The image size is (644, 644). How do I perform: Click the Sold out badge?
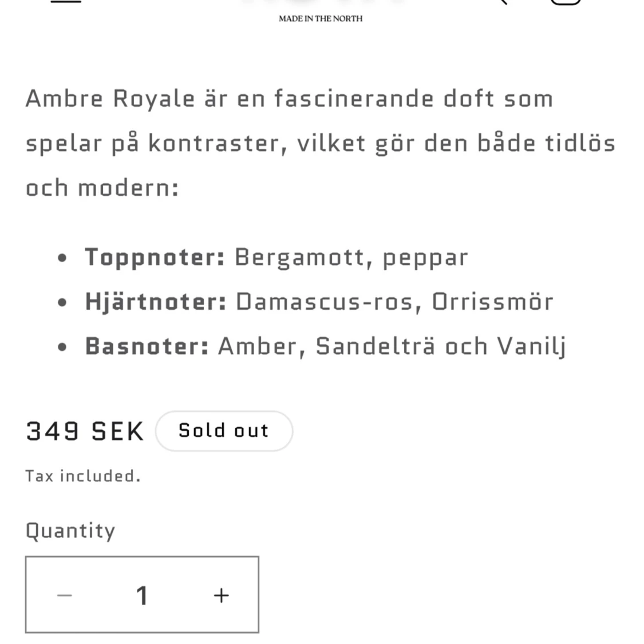[224, 431]
